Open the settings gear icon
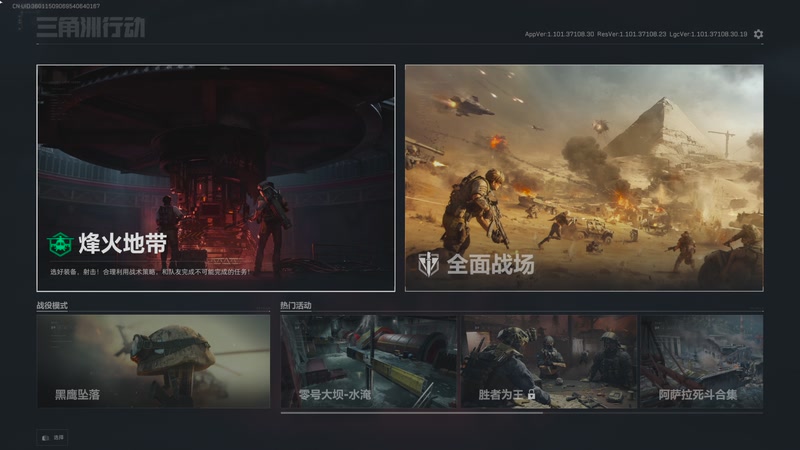Viewport: 800px width, 450px height. (x=758, y=34)
